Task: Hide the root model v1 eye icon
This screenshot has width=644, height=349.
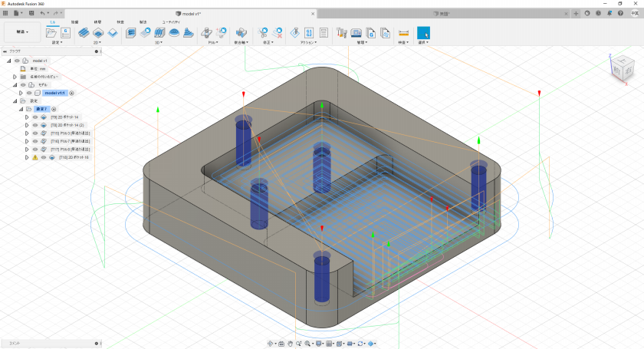Action: point(17,60)
